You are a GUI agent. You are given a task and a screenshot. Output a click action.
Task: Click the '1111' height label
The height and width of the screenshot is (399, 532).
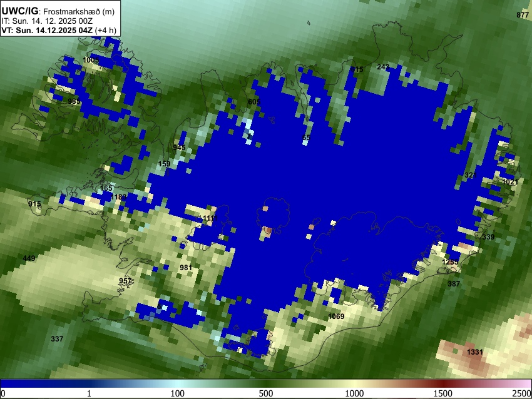[210, 218]
